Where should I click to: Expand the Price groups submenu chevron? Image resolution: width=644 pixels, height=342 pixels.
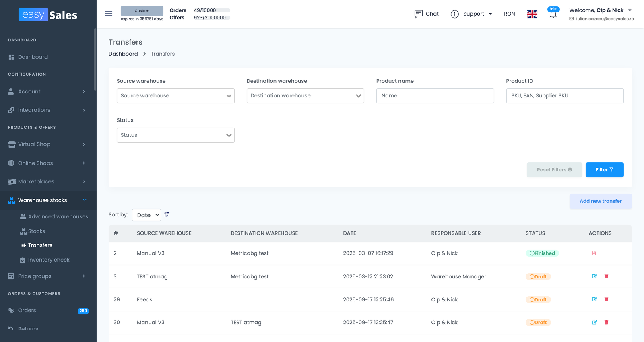point(84,276)
